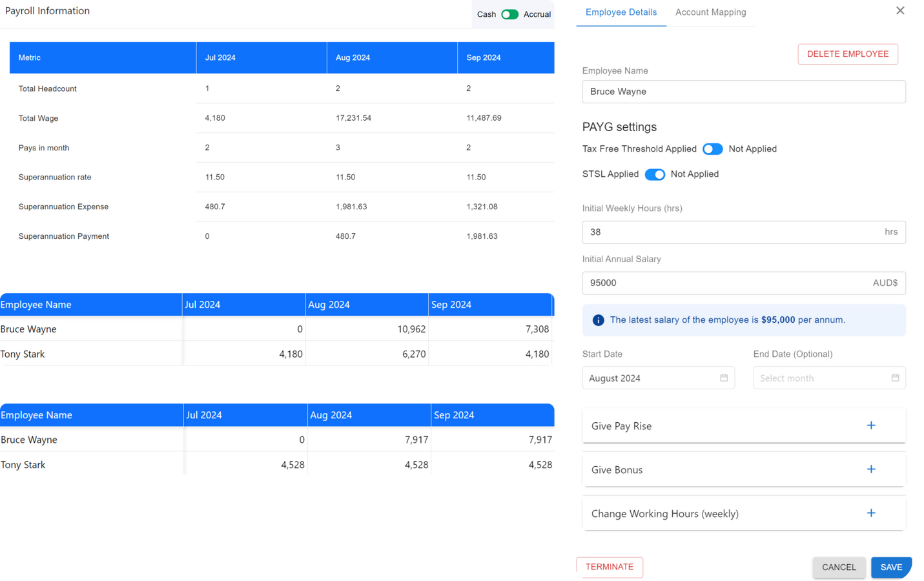Click plus icon beside Change Working Hours

pyautogui.click(x=871, y=513)
